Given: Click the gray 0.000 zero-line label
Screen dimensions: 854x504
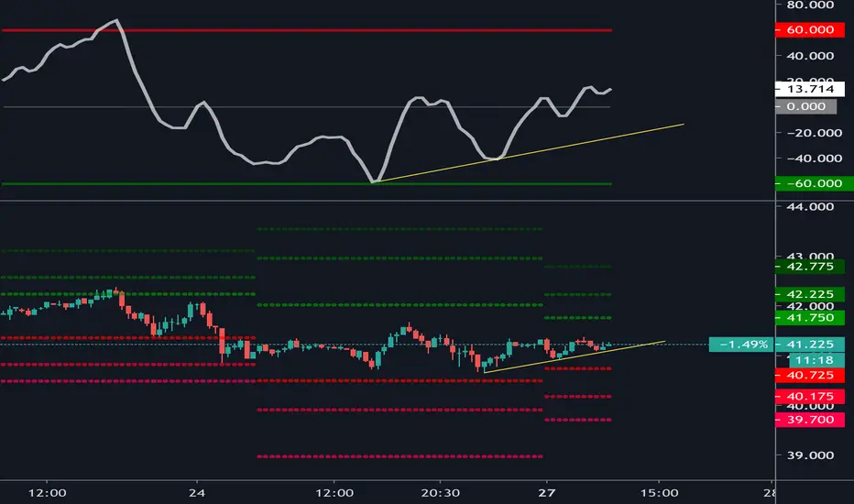Looking at the screenshot, I should coord(805,107).
